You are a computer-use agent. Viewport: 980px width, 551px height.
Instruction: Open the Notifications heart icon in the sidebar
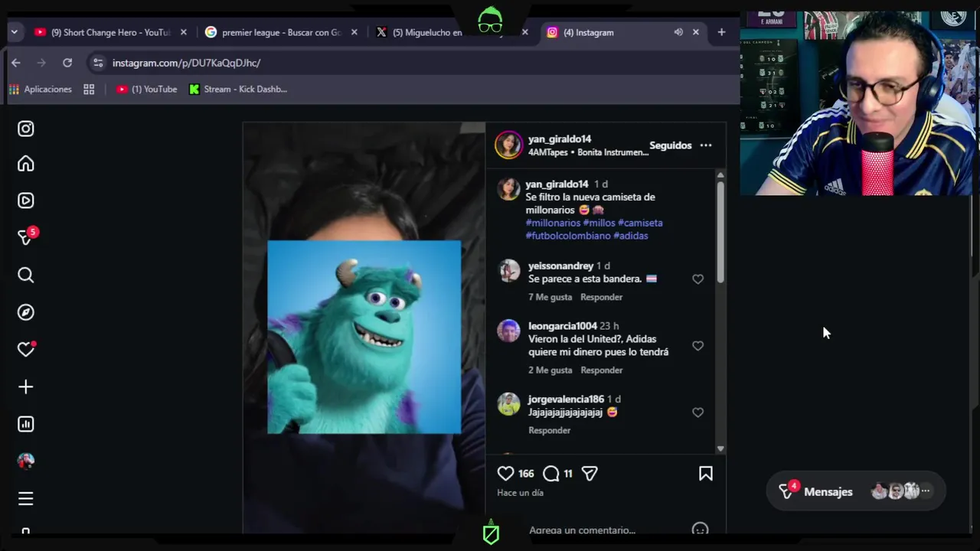(x=26, y=349)
